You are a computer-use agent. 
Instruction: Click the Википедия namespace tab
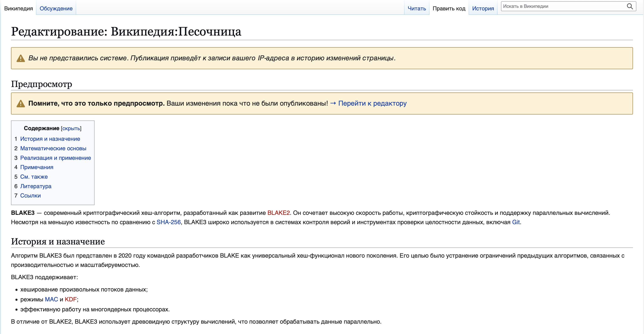pyautogui.click(x=18, y=8)
